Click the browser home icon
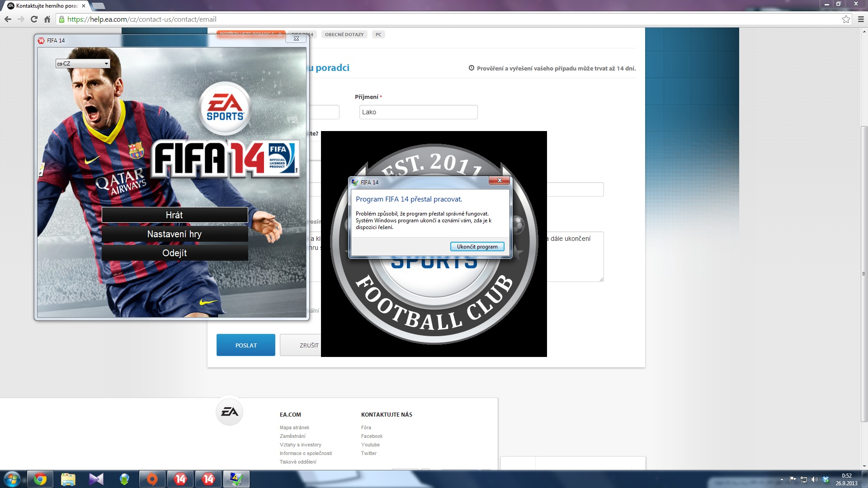The image size is (868, 488). pos(47,19)
